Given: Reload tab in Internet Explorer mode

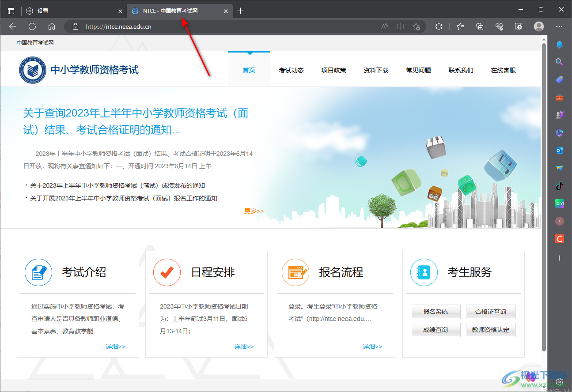Looking at the screenshot, I should 519,26.
